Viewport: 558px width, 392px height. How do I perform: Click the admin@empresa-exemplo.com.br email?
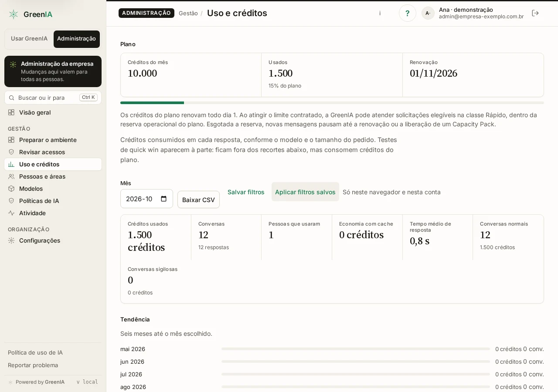coord(481,17)
